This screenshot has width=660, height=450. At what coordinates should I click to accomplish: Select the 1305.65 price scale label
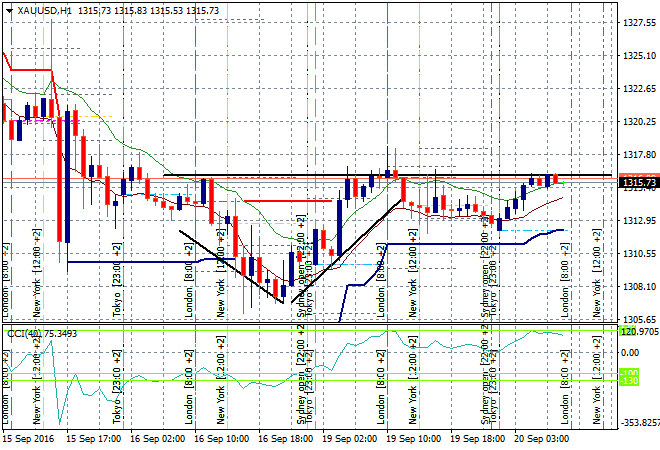(637, 319)
